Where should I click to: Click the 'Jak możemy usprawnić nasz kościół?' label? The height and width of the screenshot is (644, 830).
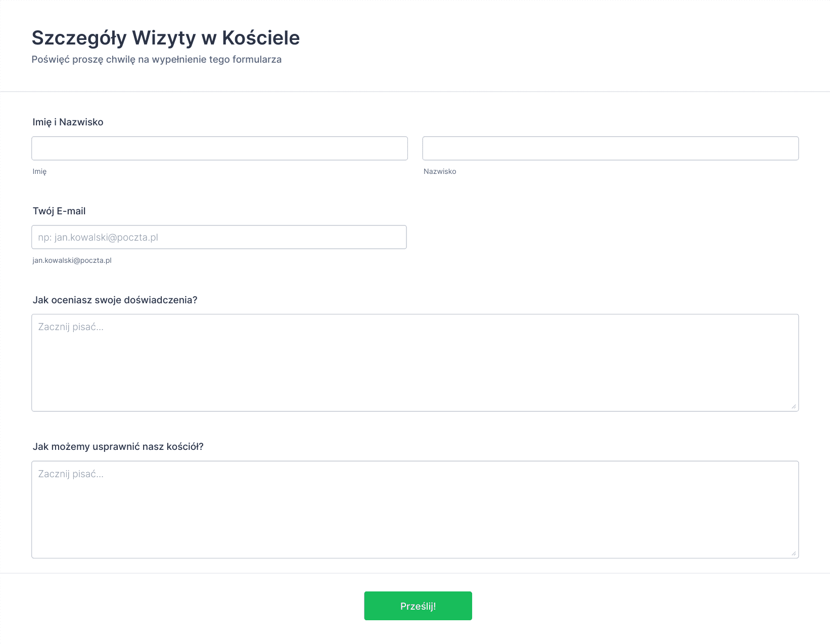118,446
